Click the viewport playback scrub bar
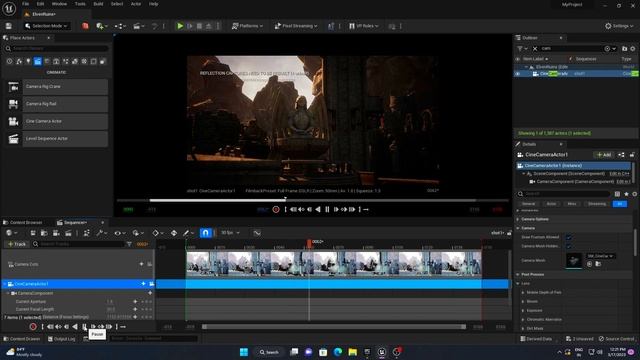Viewport: 640px width, 360px height. click(313, 200)
